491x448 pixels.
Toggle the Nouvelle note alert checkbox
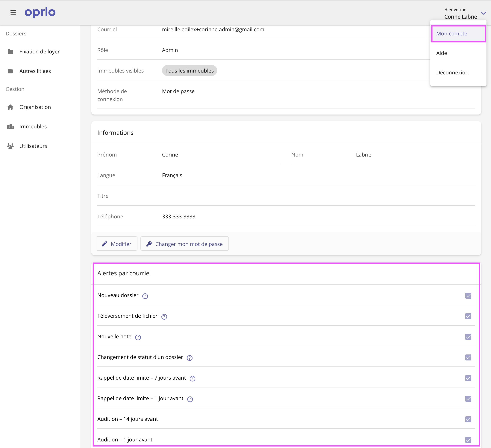coord(468,337)
